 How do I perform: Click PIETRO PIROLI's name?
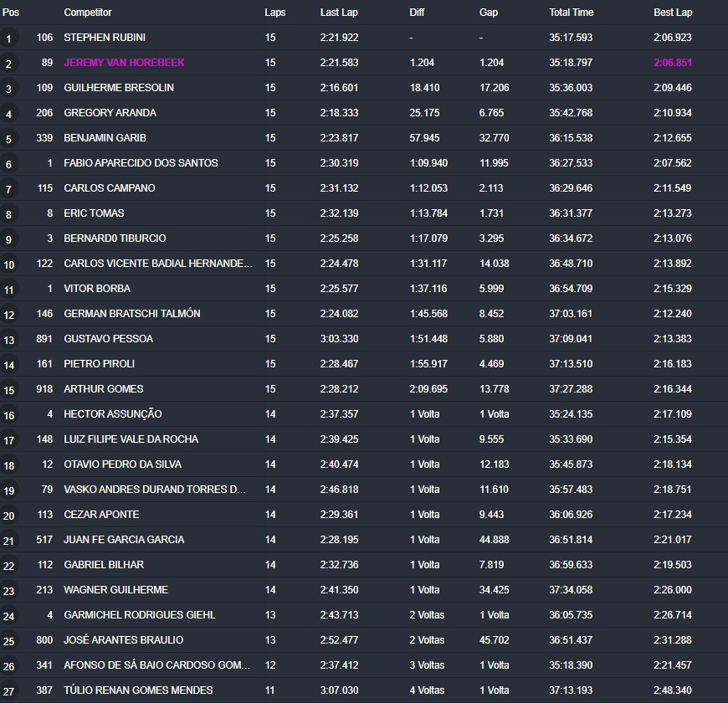tap(100, 363)
